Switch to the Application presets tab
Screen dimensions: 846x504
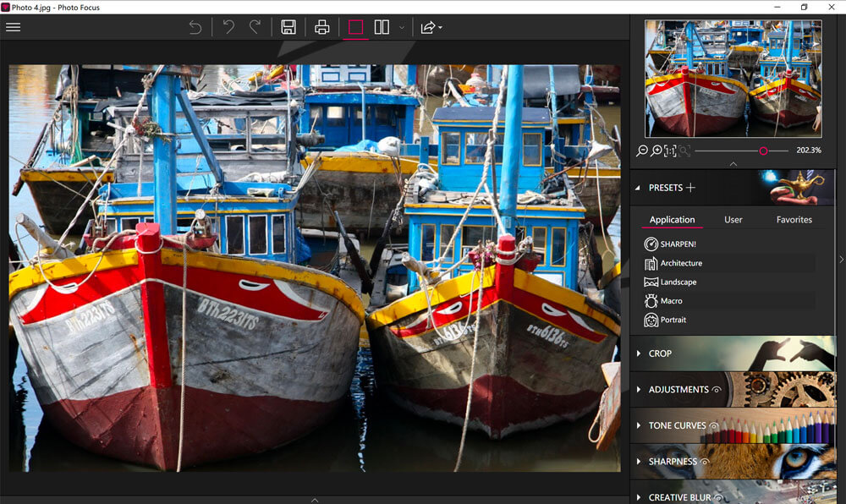(672, 219)
